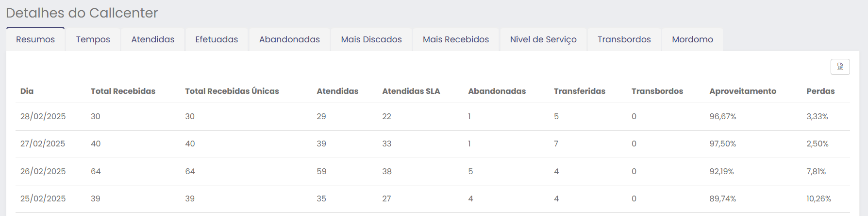This screenshot has height=216, width=868.
Task: Select the 28/02/2025 row date
Action: 43,116
